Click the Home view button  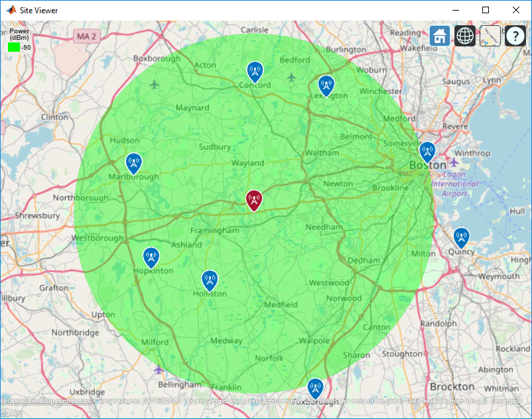440,36
